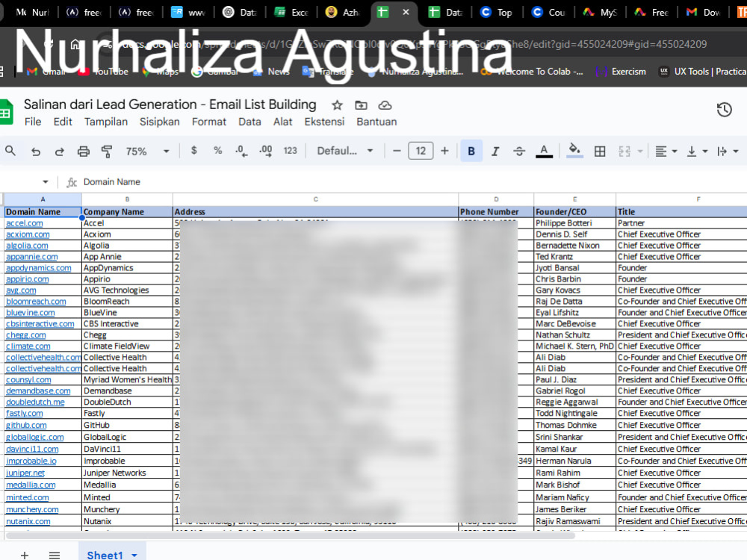Toggle italic formatting
The height and width of the screenshot is (560, 747).
click(x=495, y=151)
